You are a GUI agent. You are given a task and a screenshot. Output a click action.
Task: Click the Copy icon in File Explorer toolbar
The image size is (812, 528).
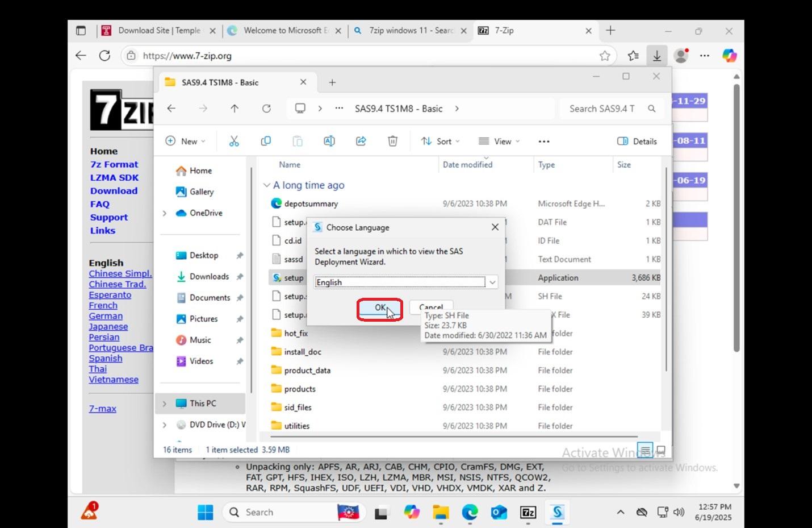tap(266, 141)
